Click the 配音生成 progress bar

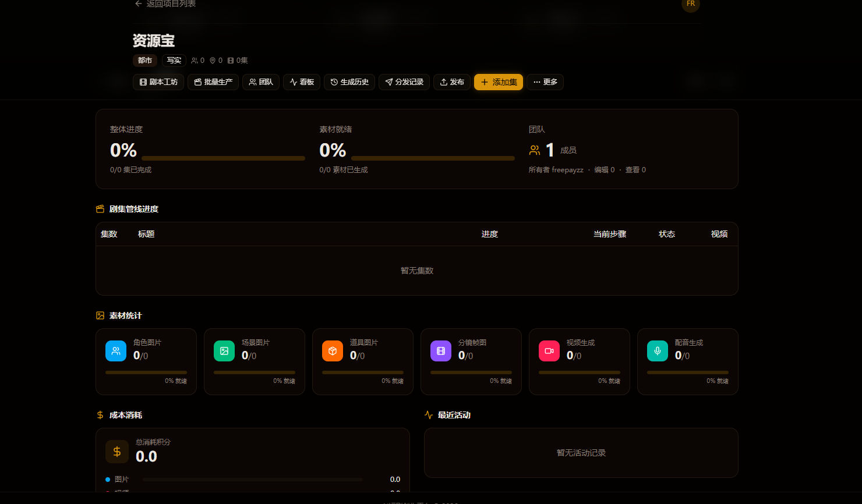(688, 372)
